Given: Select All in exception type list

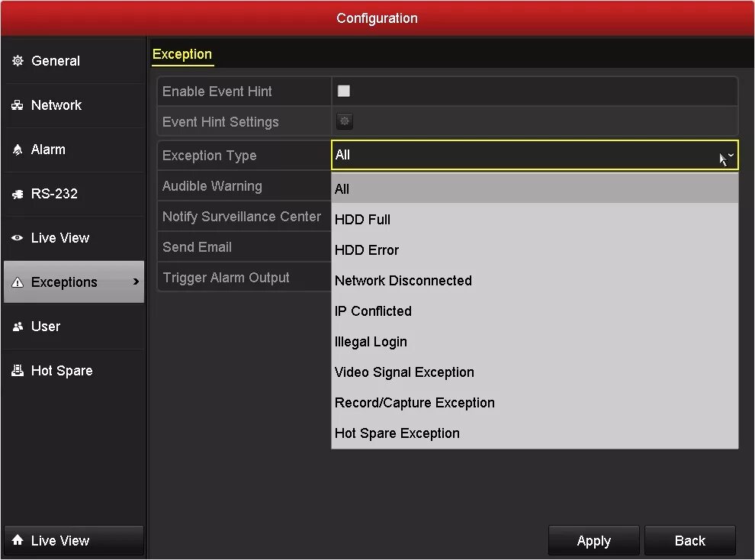Looking at the screenshot, I should coord(535,188).
